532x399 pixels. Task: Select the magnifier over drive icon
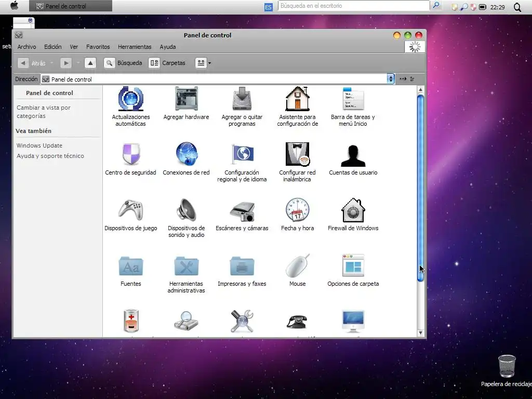point(186,321)
